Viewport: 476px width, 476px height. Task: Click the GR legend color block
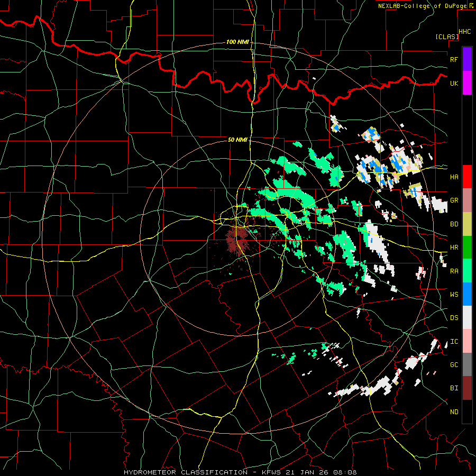pos(467,200)
